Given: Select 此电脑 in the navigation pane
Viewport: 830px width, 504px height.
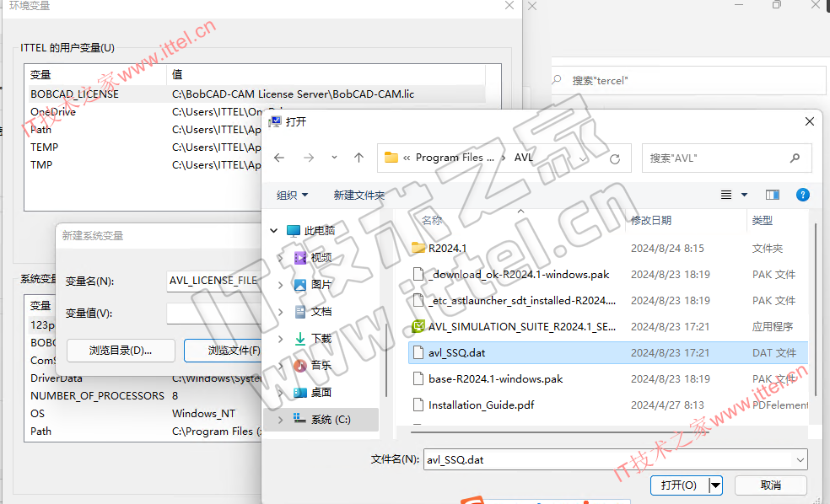Looking at the screenshot, I should (319, 231).
